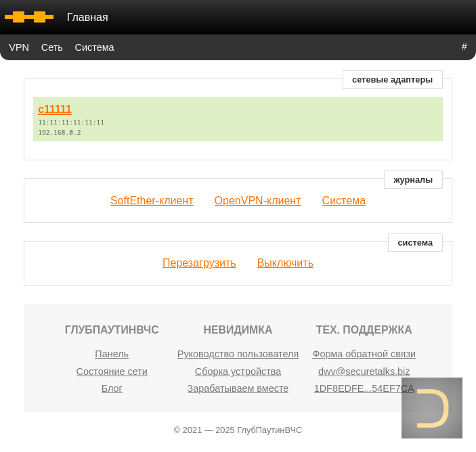Screen dimensions: 476x452
Task: Click the # symbol in the nav bar
Action: pos(464,47)
